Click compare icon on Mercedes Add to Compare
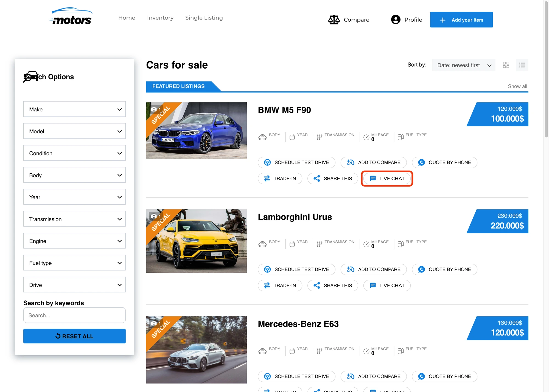 point(350,376)
